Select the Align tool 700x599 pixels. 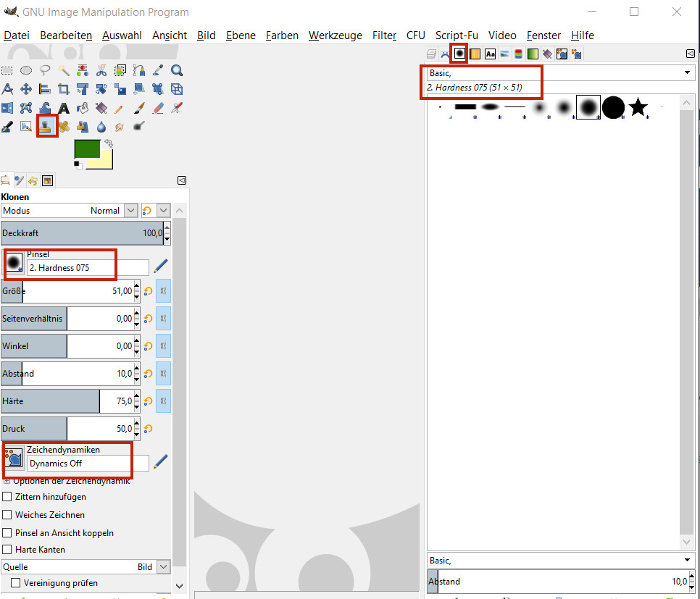45,89
